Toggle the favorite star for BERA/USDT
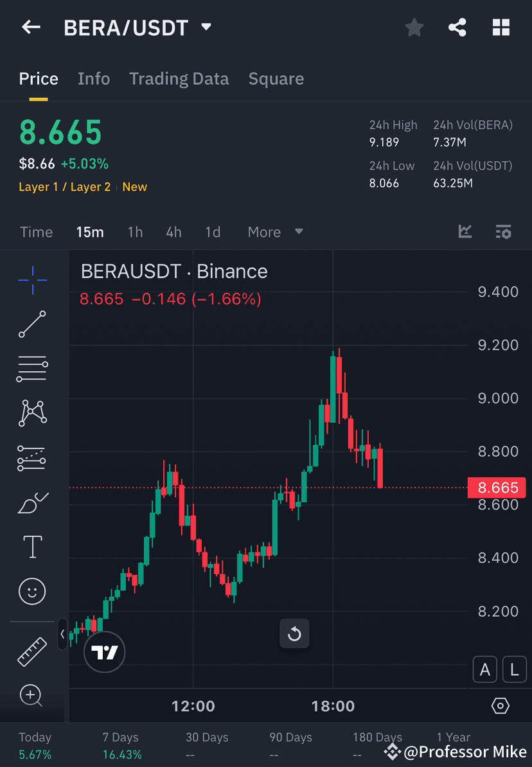 414,27
